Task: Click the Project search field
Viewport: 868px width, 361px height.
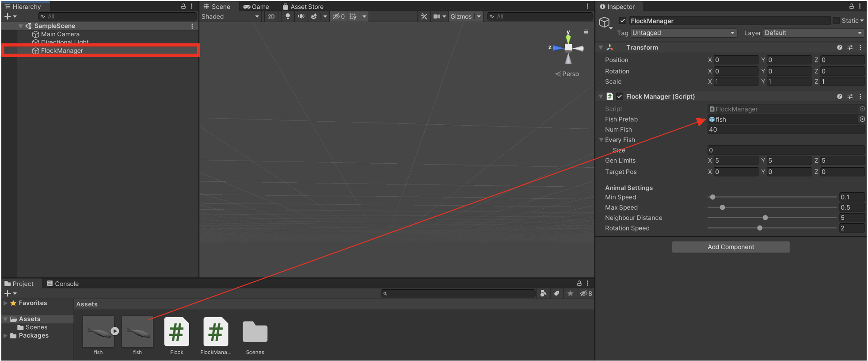Action: (458, 293)
